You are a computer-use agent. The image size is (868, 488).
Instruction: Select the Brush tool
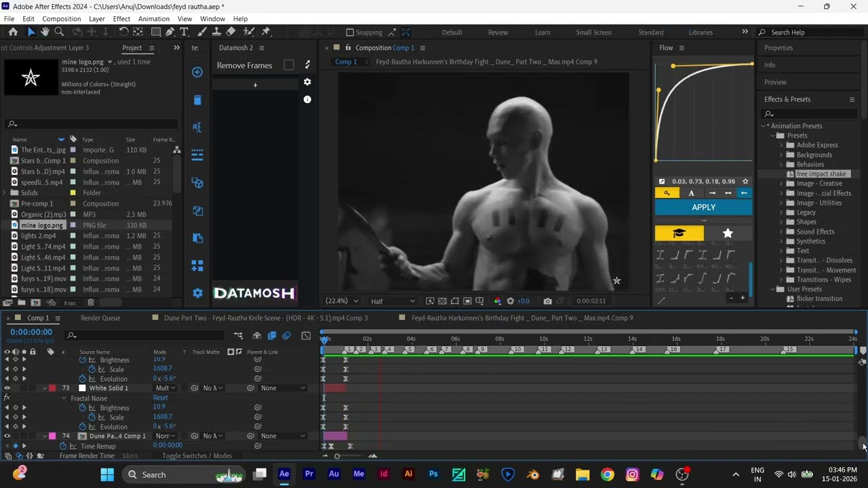pyautogui.click(x=202, y=32)
